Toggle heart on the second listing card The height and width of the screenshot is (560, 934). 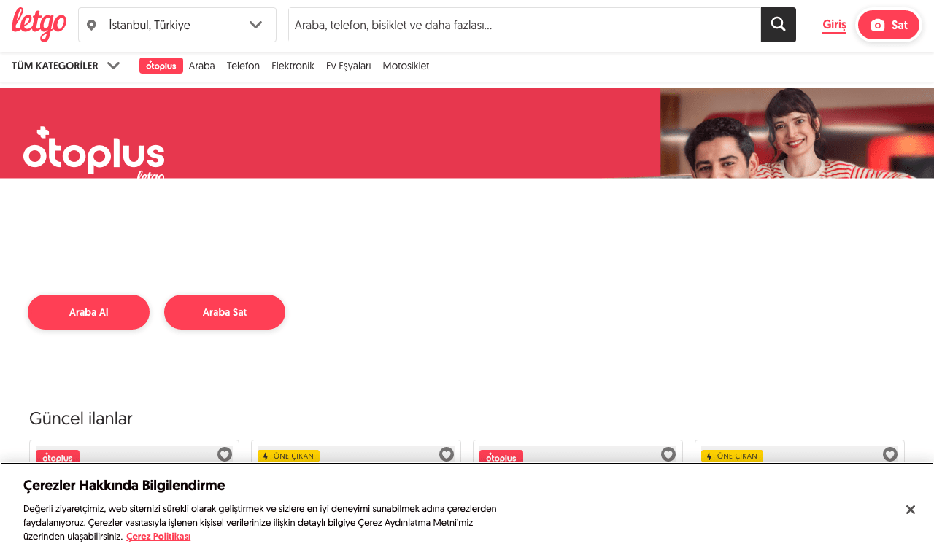447,454
